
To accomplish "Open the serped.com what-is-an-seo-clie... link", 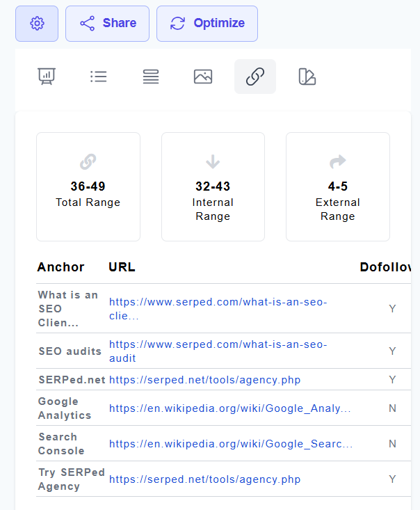I will coord(218,308).
